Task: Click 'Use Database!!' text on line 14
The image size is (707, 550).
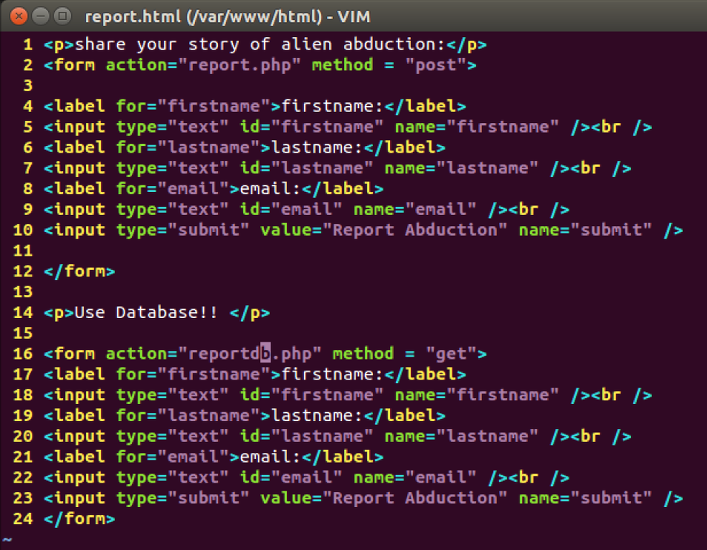Action: 146,313
